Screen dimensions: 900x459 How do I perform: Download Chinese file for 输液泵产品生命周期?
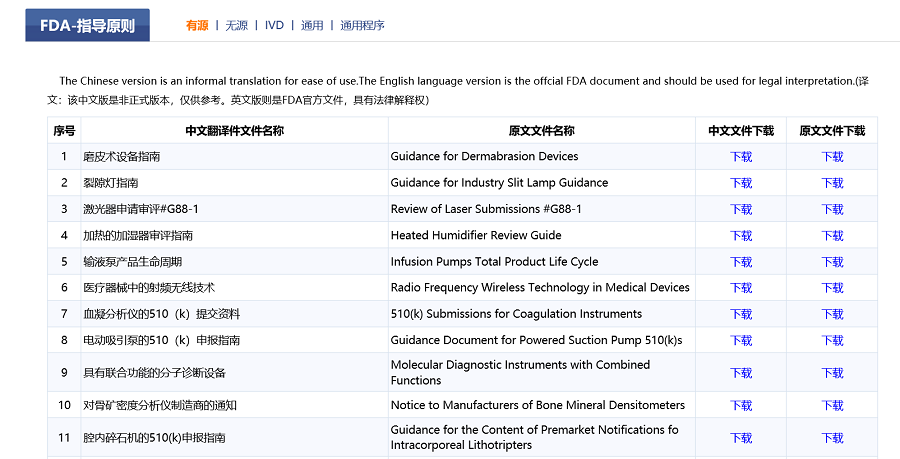(741, 262)
